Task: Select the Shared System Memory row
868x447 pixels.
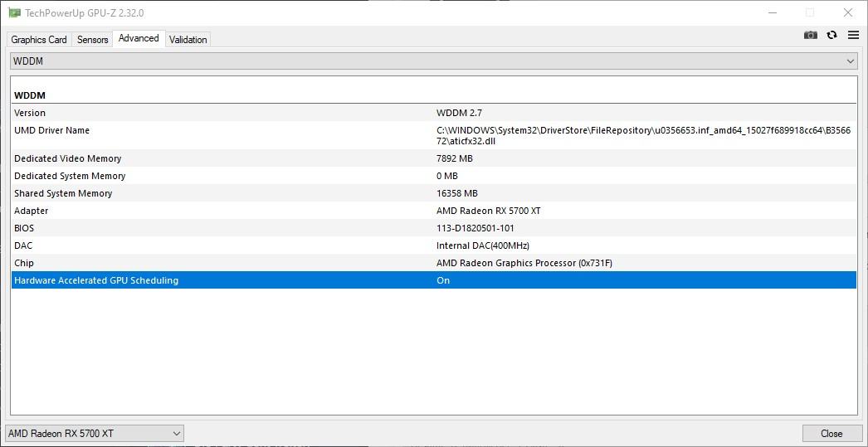Action: tap(434, 193)
